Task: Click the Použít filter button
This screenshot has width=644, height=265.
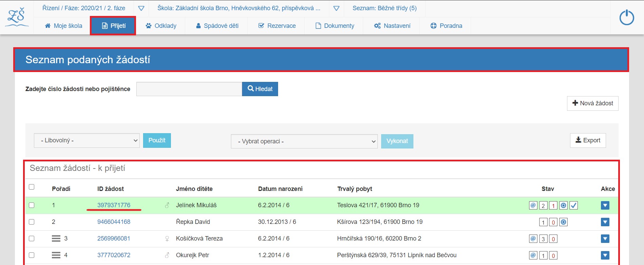Action: 157,140
